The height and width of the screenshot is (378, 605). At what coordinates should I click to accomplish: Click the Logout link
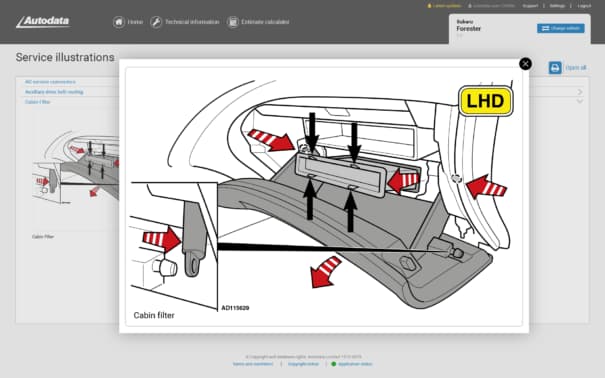(x=584, y=6)
